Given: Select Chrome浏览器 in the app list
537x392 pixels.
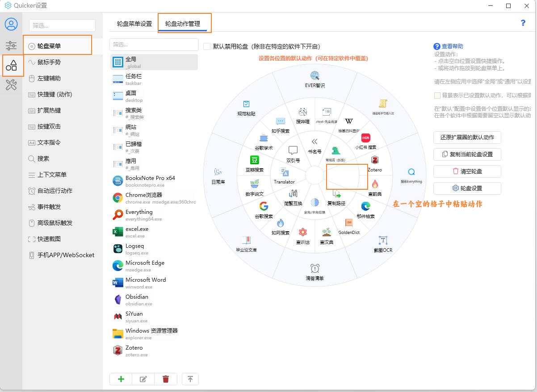Looking at the screenshot, I should [x=154, y=198].
